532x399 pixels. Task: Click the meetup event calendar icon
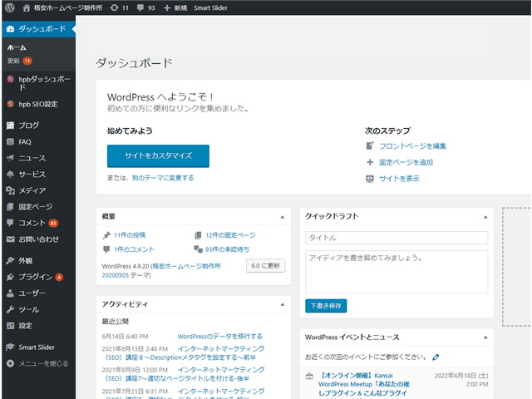point(309,376)
